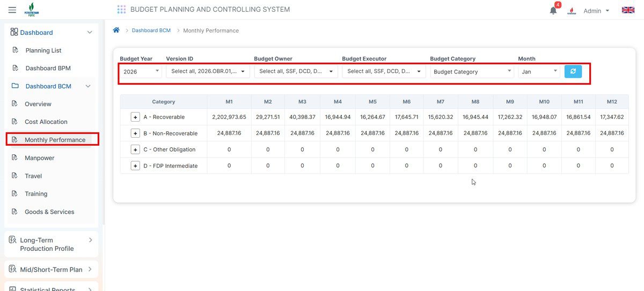644x291 pixels.
Task: Open Training page in sidebar
Action: coord(36,193)
